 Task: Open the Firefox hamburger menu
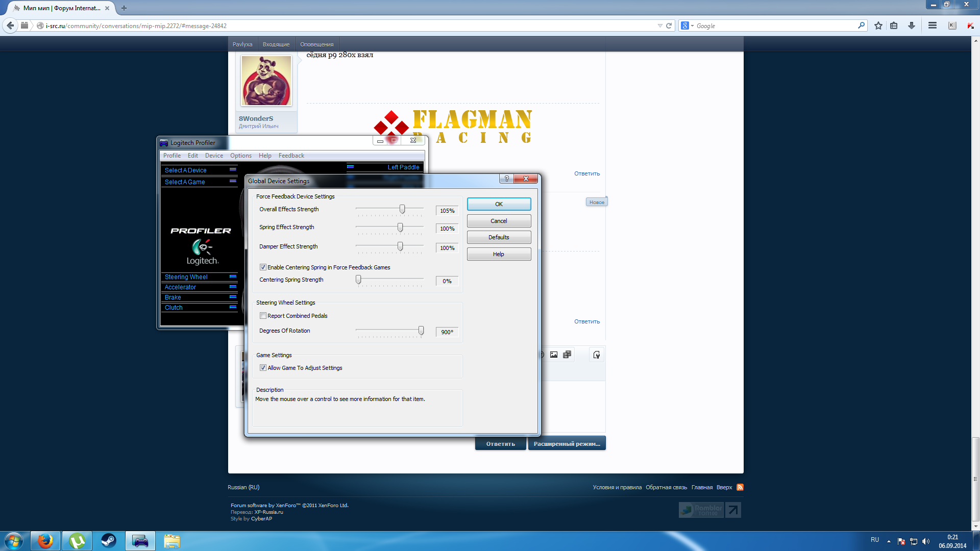coord(932,26)
